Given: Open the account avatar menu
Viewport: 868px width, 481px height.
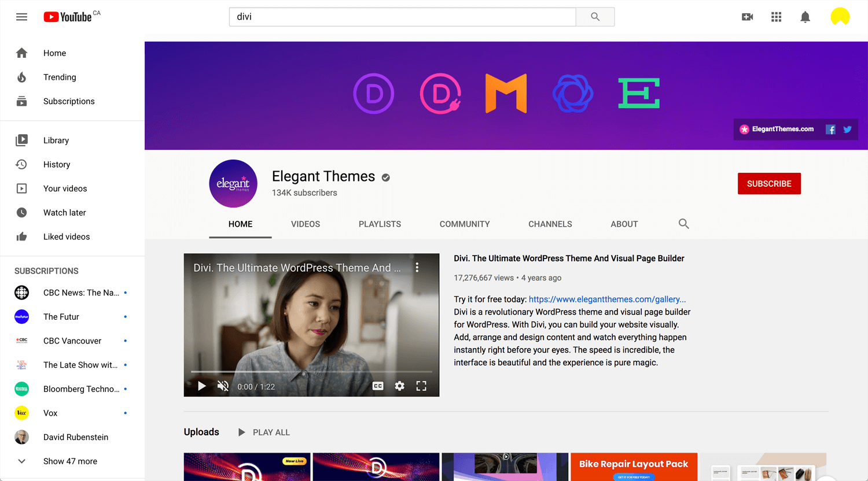Looking at the screenshot, I should [840, 17].
